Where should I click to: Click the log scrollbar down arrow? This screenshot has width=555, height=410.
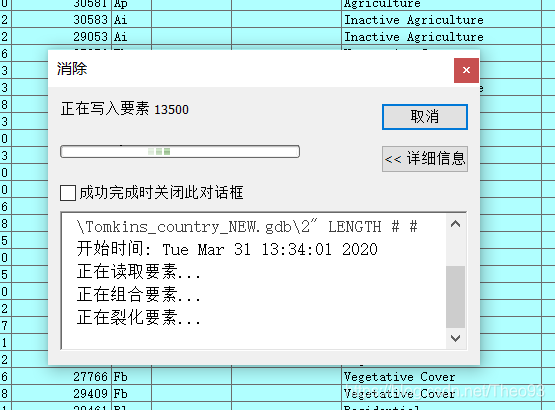pos(456,338)
